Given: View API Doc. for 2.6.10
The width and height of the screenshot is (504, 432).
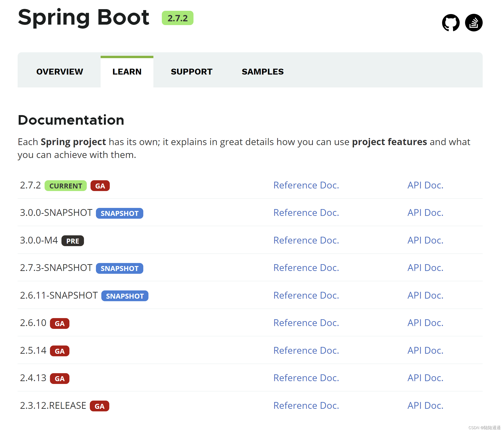Looking at the screenshot, I should (425, 323).
